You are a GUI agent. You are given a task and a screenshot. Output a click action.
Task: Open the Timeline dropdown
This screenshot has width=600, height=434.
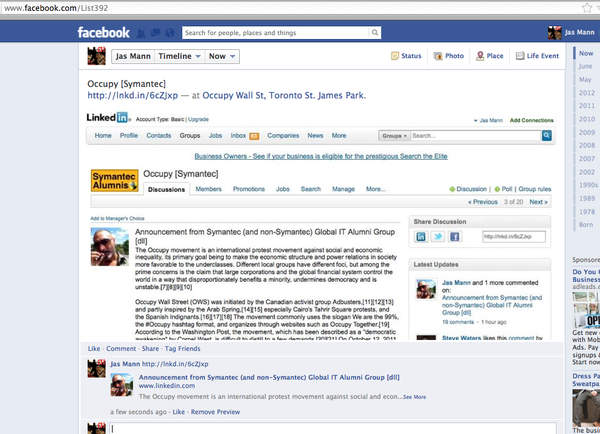tap(179, 56)
